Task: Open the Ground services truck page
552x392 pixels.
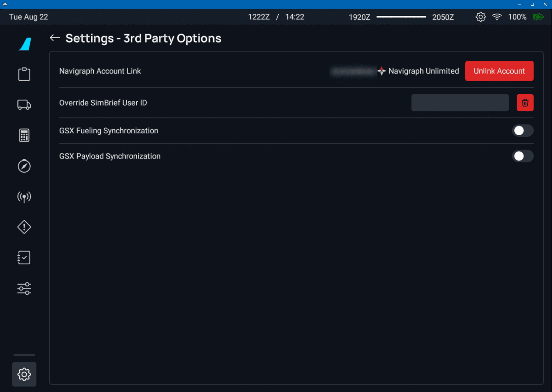Action: pyautogui.click(x=24, y=105)
